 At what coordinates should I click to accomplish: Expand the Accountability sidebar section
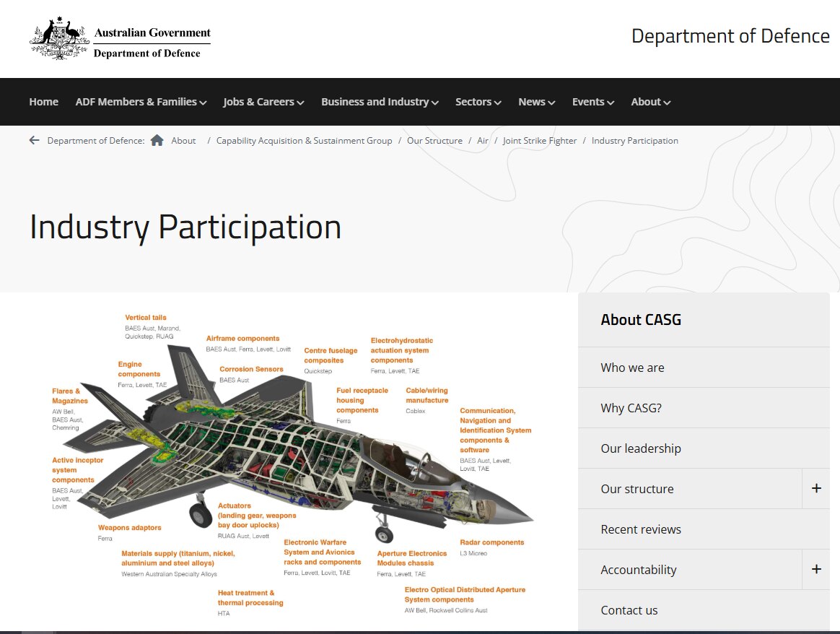(x=816, y=570)
